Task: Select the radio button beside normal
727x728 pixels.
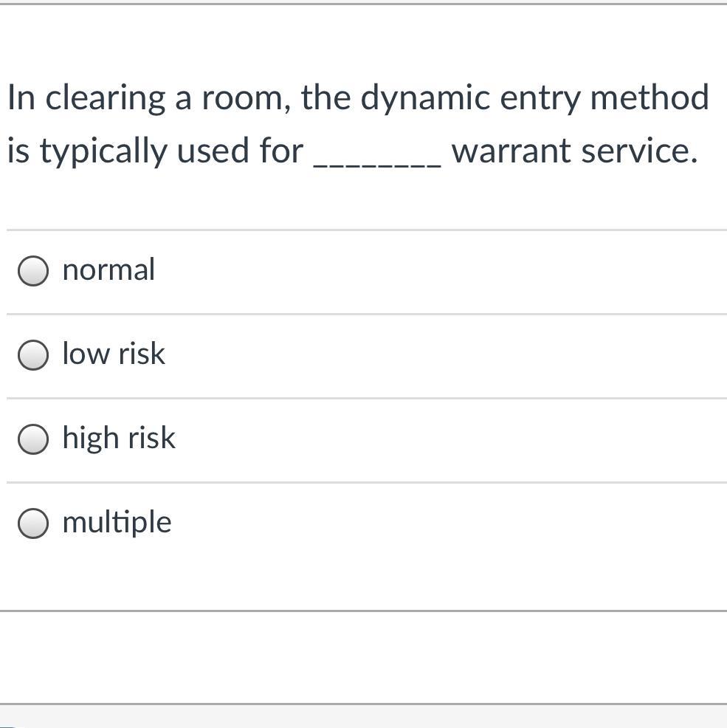Action: point(33,271)
